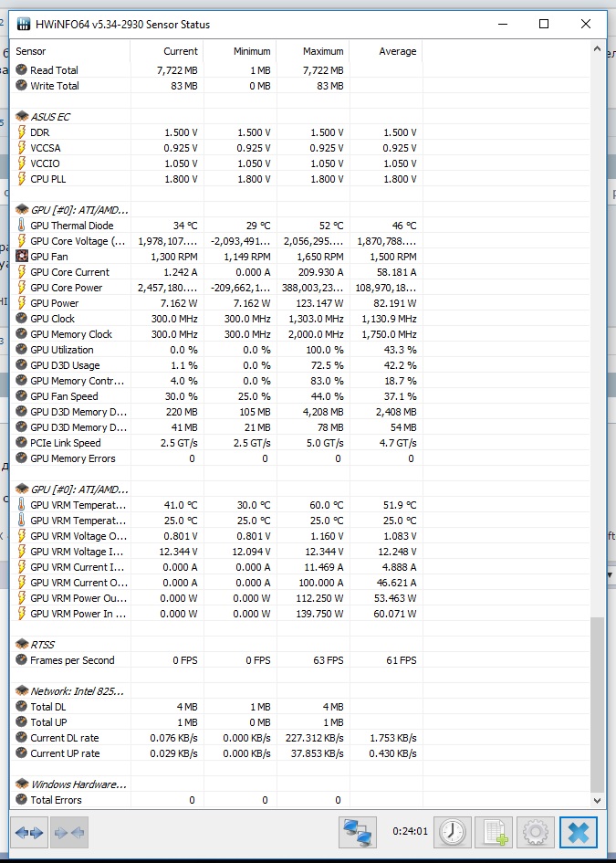Click the GPU Thermal Diode thermometer icon
The width and height of the screenshot is (616, 863).
[22, 225]
